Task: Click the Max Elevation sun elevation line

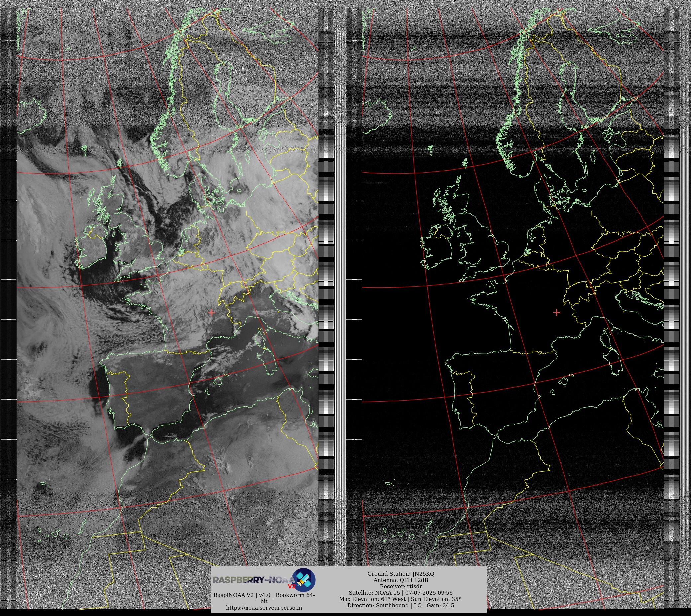Action: [401, 599]
